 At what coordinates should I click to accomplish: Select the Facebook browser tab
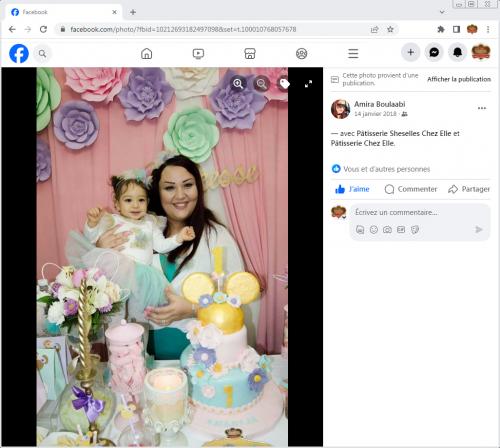(62, 12)
